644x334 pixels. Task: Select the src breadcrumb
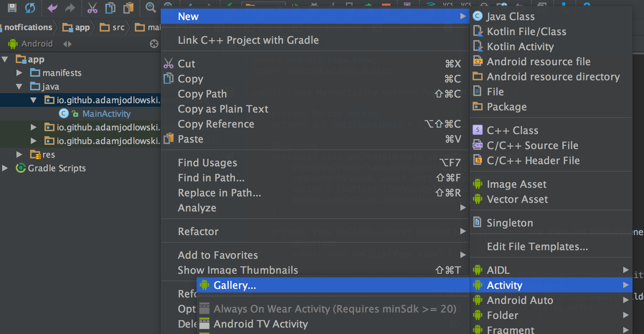(112, 27)
